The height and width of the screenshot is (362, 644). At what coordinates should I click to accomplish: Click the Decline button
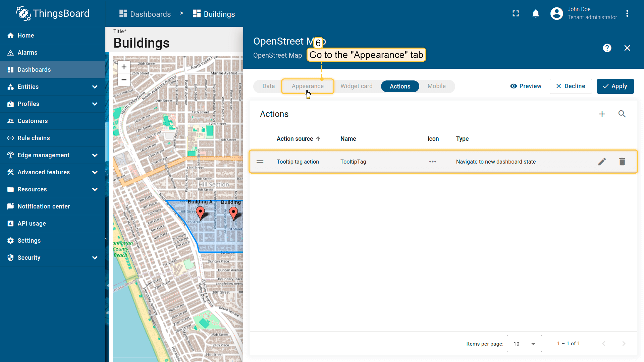click(571, 86)
